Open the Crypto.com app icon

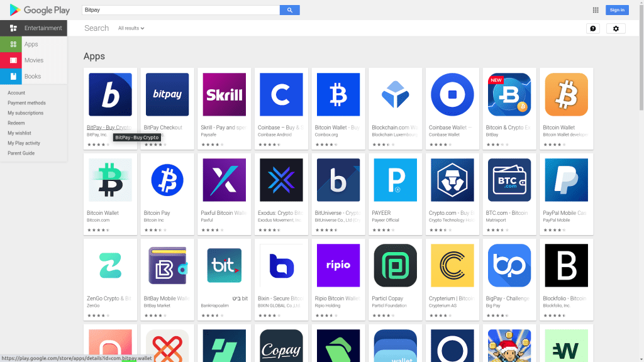[x=452, y=180]
